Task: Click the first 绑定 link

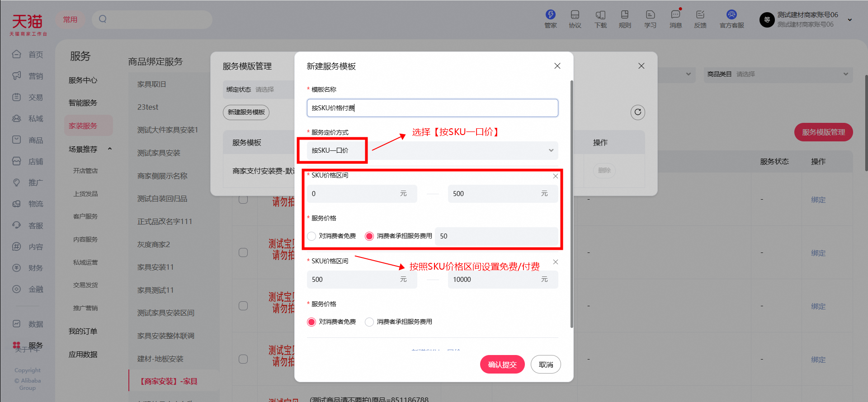Action: [x=818, y=200]
